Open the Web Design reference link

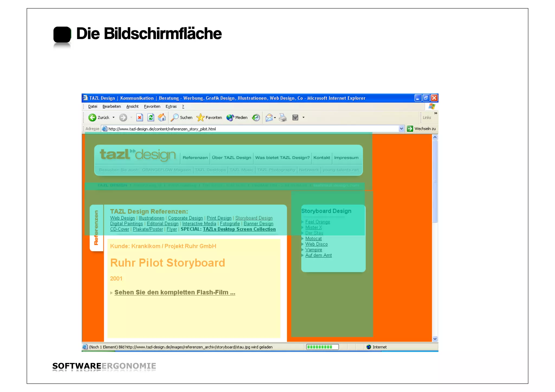click(122, 218)
